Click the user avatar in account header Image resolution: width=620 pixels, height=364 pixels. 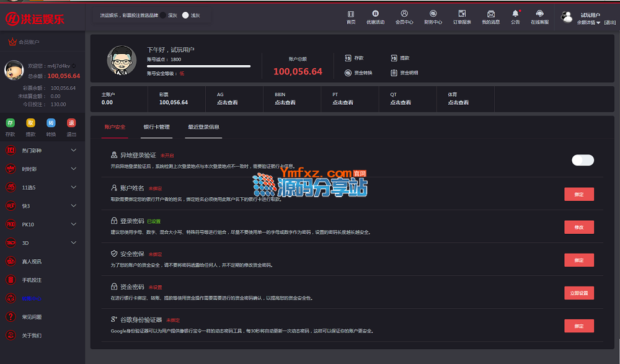[122, 60]
